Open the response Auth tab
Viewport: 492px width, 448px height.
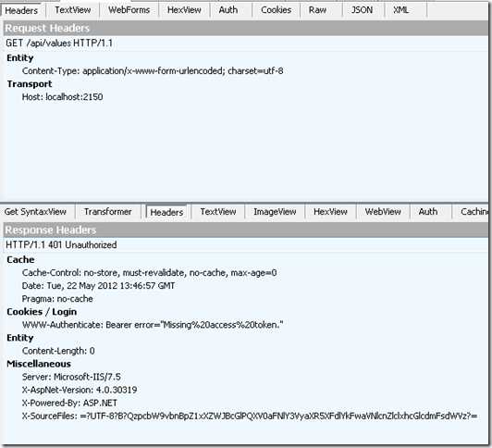pos(428,212)
